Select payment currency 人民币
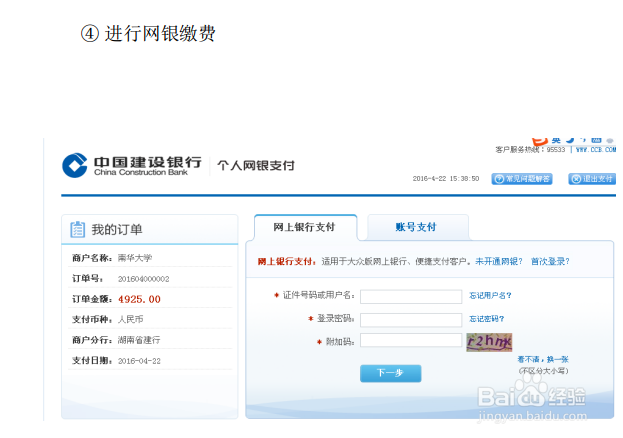Image resolution: width=623 pixels, height=438 pixels. tap(131, 320)
